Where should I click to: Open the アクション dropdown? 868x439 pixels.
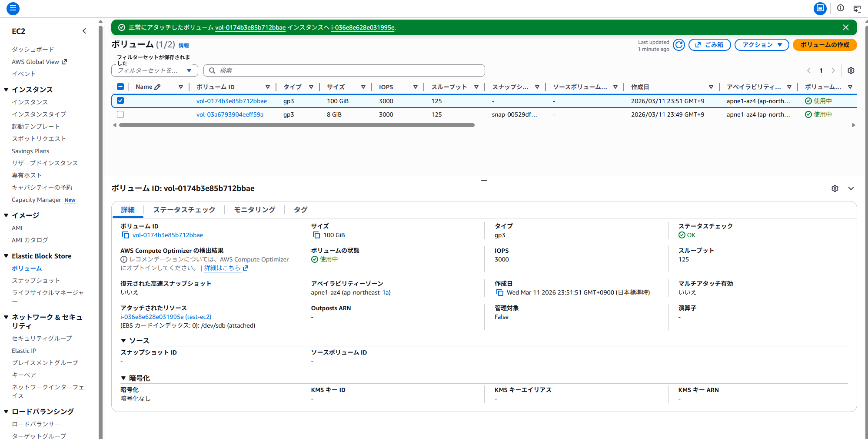click(762, 44)
